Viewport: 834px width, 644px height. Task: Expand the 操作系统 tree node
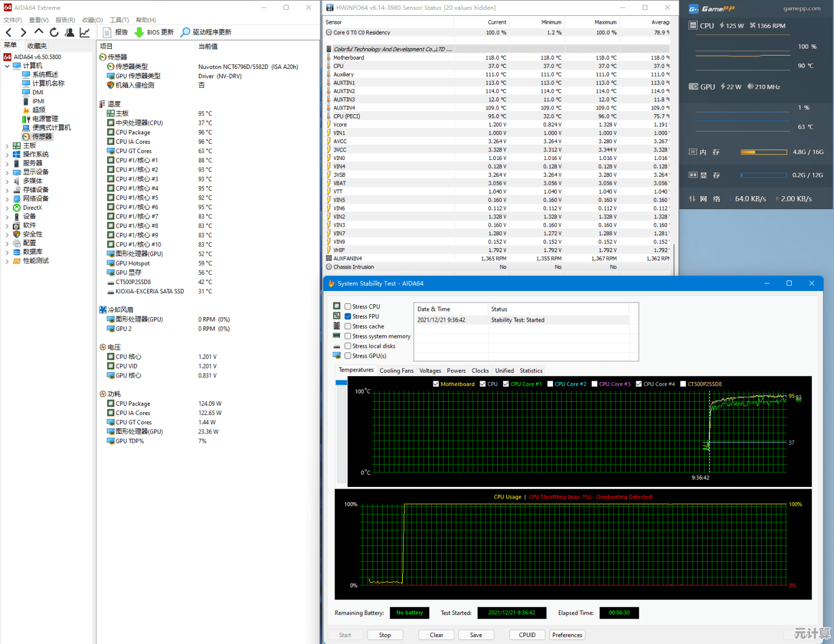[x=7, y=155]
